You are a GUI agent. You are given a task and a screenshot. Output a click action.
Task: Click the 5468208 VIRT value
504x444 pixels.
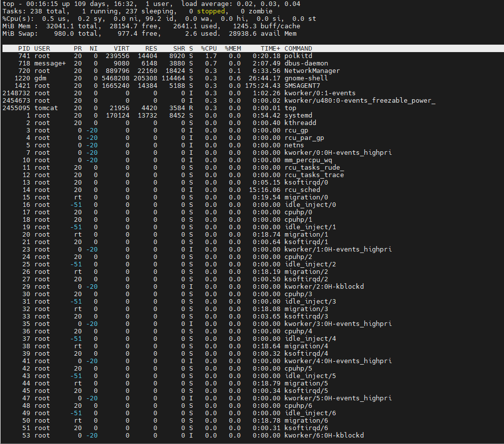[x=116, y=78]
